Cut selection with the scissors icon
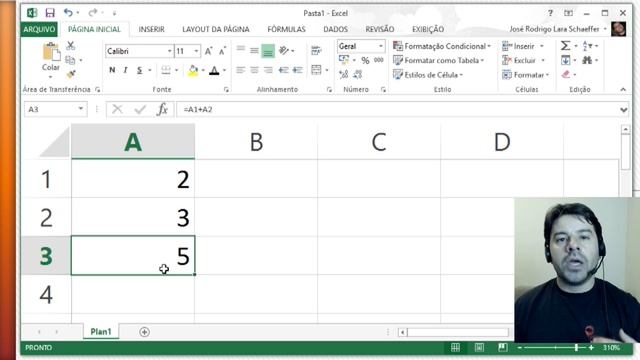The image size is (640, 360). [71, 45]
